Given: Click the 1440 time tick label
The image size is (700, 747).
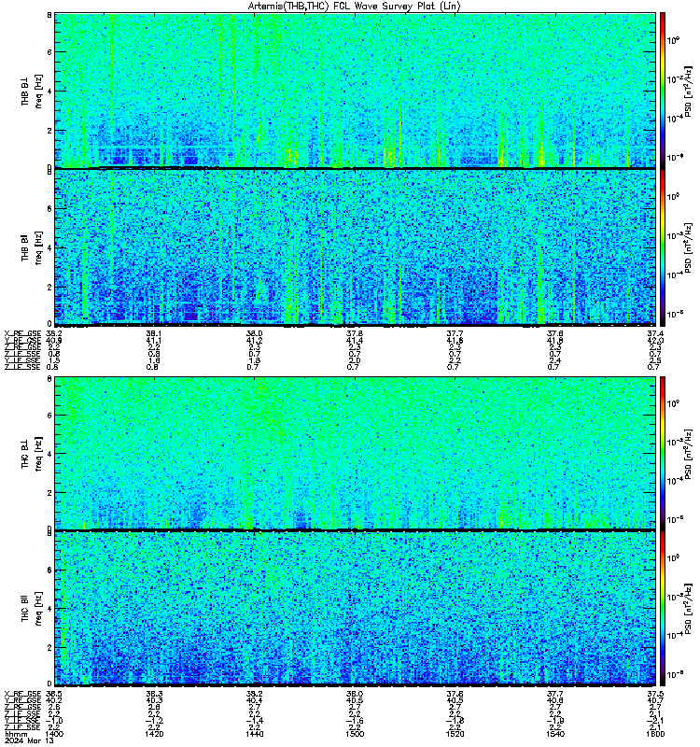Looking at the screenshot, I should [254, 734].
